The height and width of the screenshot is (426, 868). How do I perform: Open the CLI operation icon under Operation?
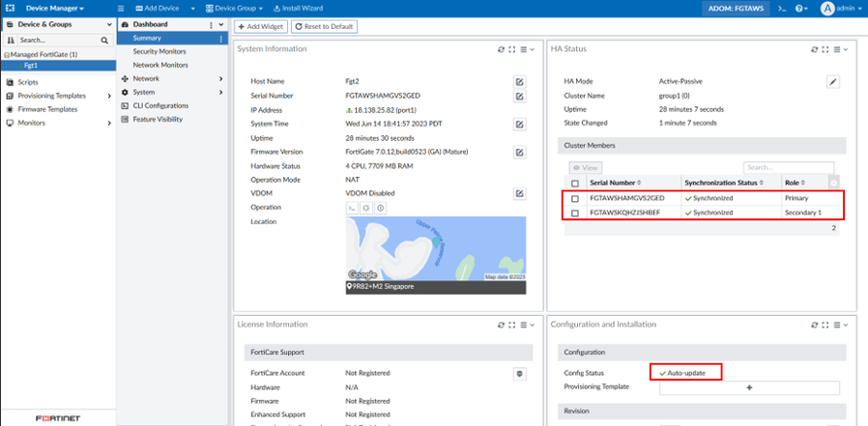pyautogui.click(x=352, y=208)
